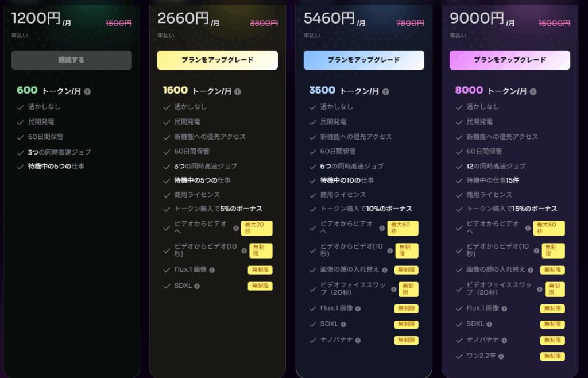Click 画像の顔の入れ替え info icon in 5460円 plan
This screenshot has width=588, height=378.
385,270
